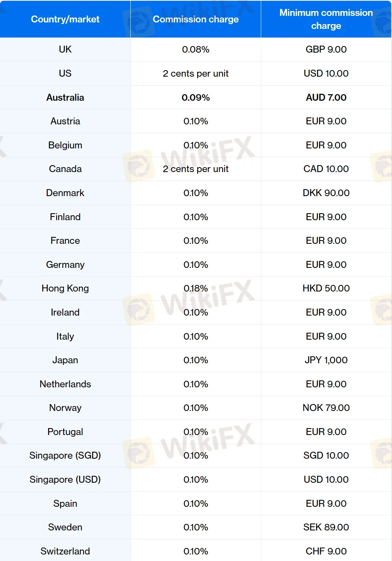Select the 0.18% commission value

(196, 288)
